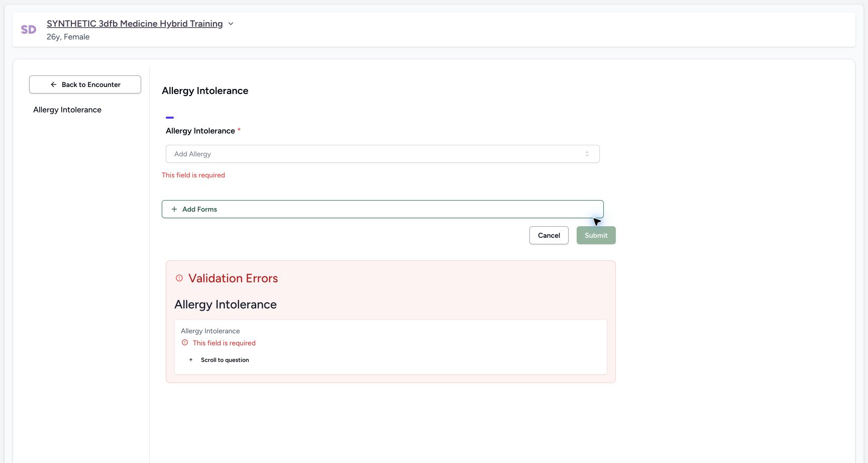Click the Allergy Intolerance page heading
Image resolution: width=868 pixels, height=463 pixels.
(205, 91)
